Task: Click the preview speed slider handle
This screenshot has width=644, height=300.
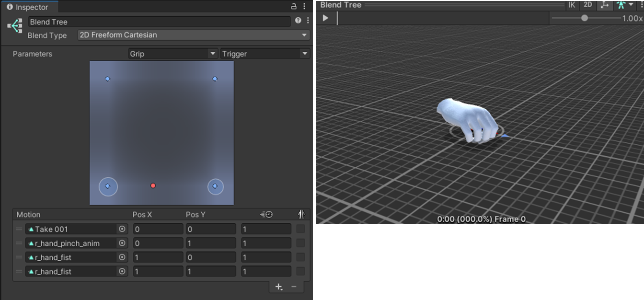Action: pos(585,18)
